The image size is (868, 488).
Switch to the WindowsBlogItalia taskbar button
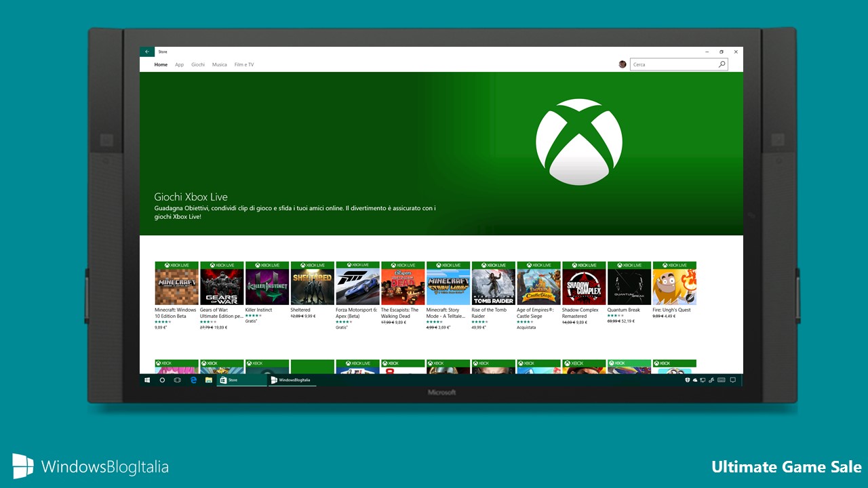[x=293, y=380]
